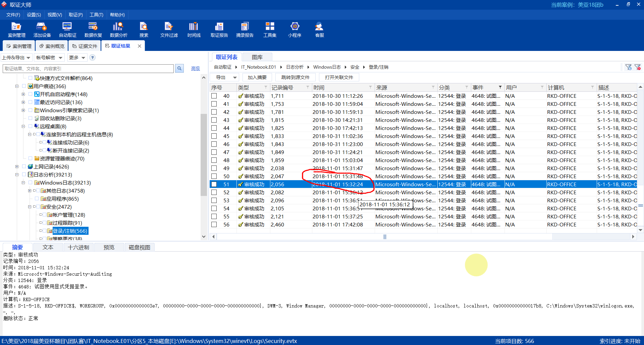The image size is (644, 345).
Task: Expand the 其他日志(34758) node
Action: point(30,191)
